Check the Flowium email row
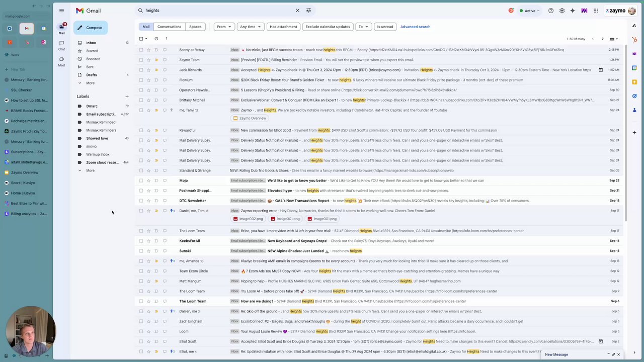Image resolution: width=644 pixels, height=362 pixels. click(x=141, y=80)
